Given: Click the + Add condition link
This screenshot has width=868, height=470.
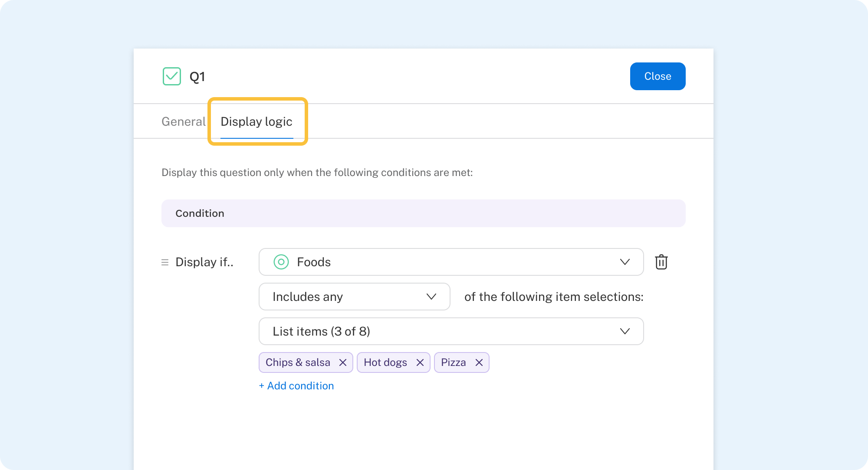Looking at the screenshot, I should pyautogui.click(x=296, y=386).
